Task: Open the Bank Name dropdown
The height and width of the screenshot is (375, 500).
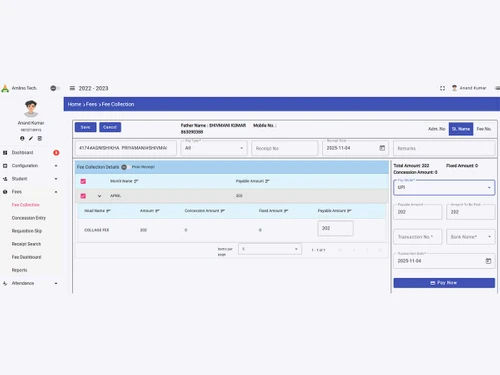Action: [471, 237]
